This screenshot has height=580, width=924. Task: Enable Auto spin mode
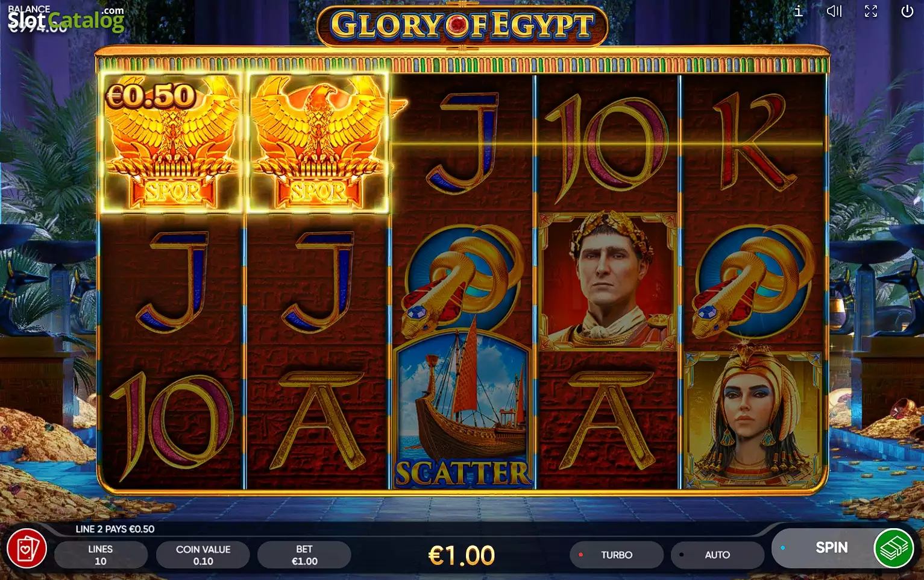point(717,555)
